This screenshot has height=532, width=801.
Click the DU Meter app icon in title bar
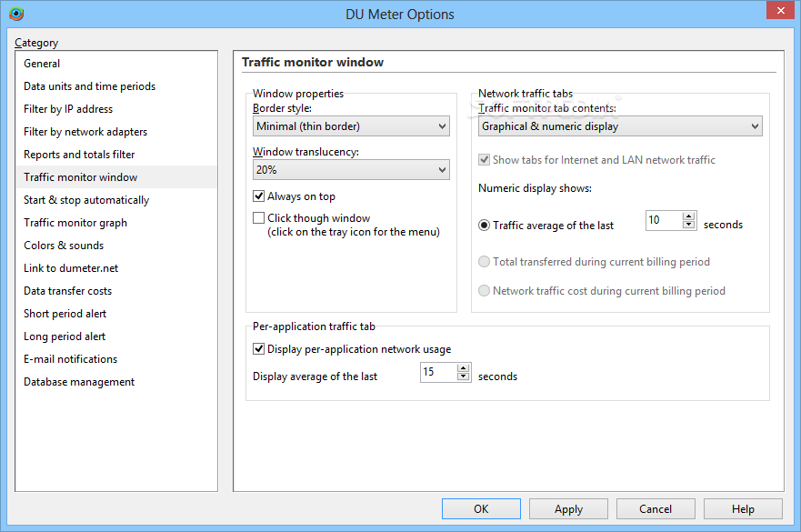click(16, 14)
